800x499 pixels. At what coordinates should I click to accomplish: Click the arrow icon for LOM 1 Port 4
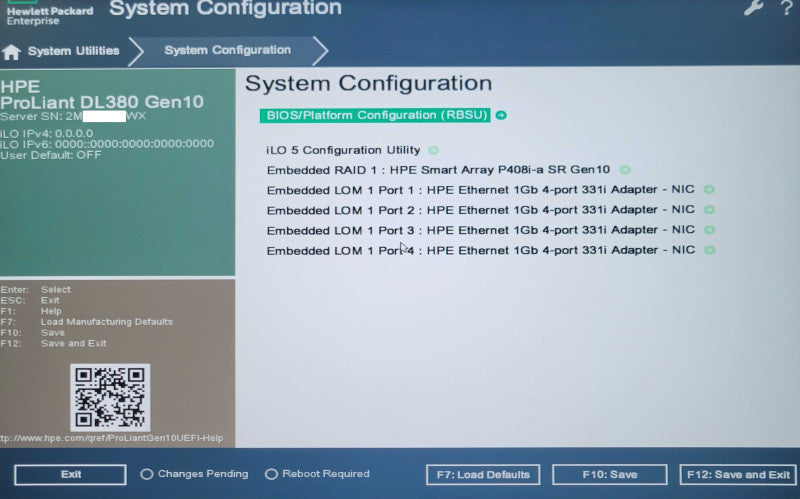pos(709,250)
